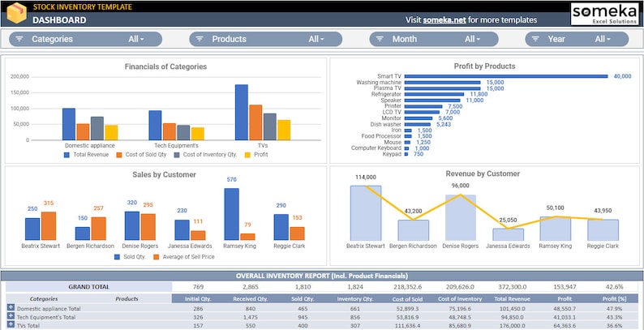The width and height of the screenshot is (644, 330).
Task: Click the DASHBOARD title text
Action: pyautogui.click(x=59, y=20)
